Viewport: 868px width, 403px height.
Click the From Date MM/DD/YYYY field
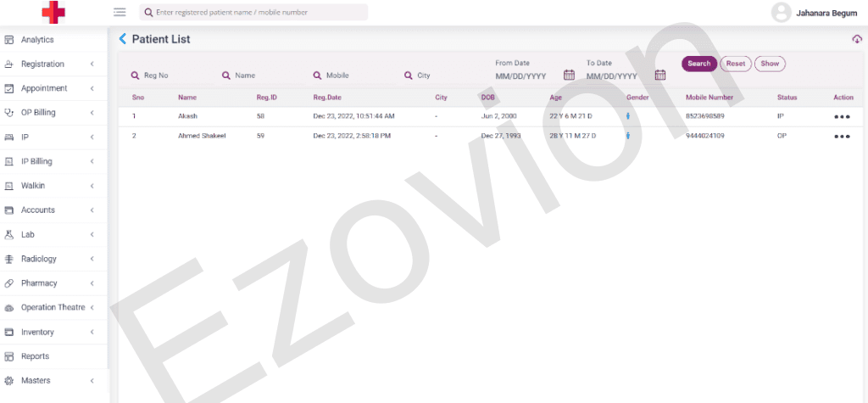tap(521, 76)
